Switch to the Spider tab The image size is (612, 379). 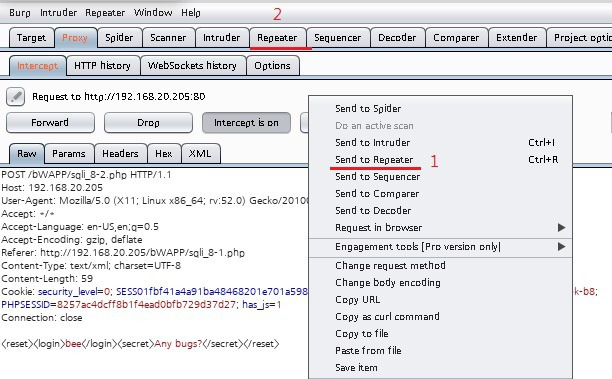(119, 37)
